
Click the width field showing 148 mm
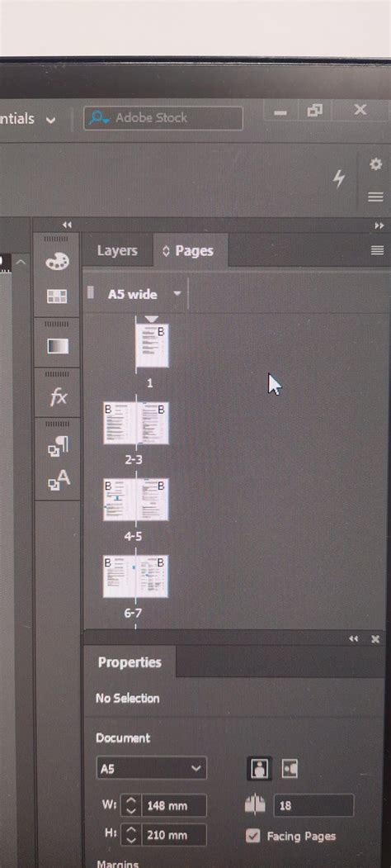pos(174,805)
